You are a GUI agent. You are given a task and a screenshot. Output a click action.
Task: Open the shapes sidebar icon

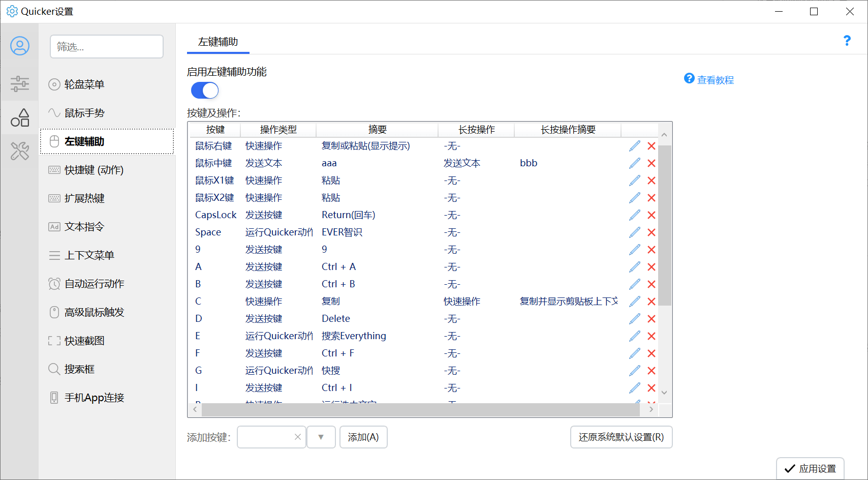tap(20, 117)
